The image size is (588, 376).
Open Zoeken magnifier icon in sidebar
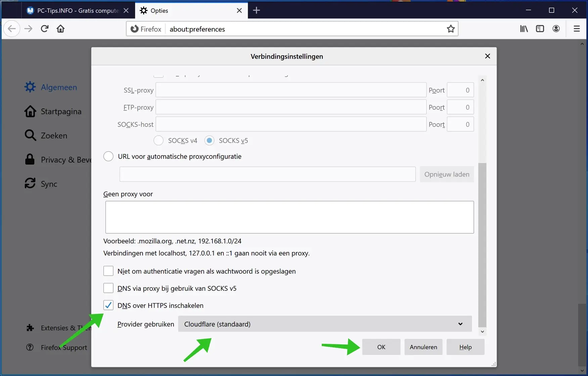(30, 135)
